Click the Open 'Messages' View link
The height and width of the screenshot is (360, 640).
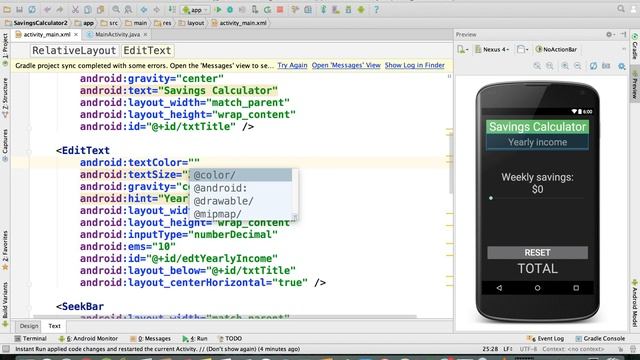[x=346, y=65]
